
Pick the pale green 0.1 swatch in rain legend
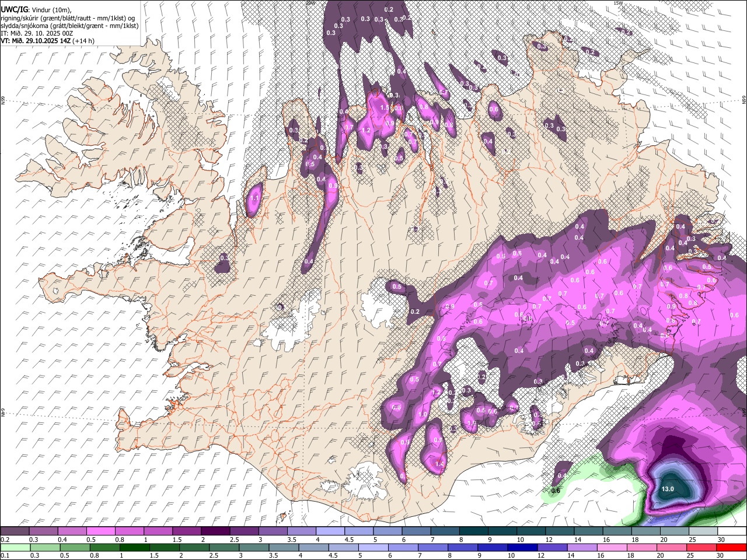tap(15, 547)
